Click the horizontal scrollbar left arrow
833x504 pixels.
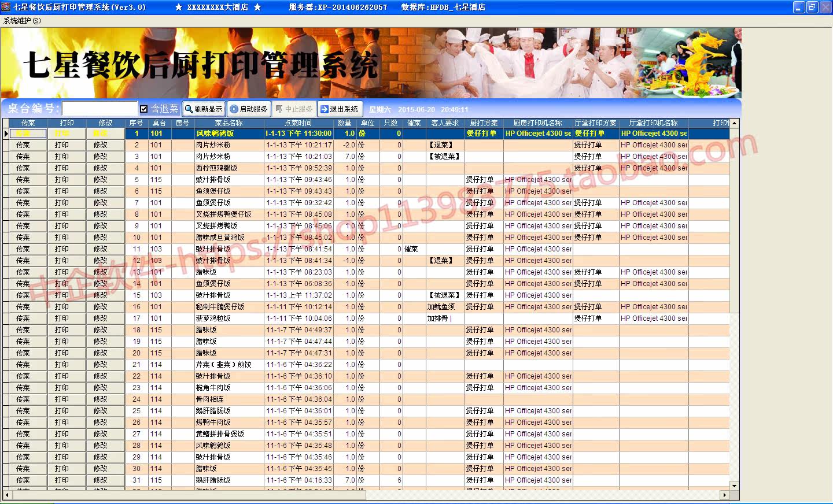7,495
